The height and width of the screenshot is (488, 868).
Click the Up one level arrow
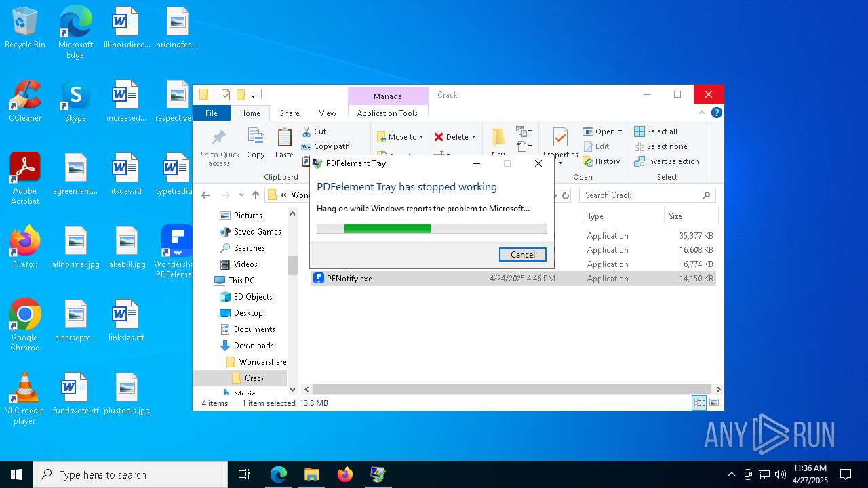pos(256,195)
